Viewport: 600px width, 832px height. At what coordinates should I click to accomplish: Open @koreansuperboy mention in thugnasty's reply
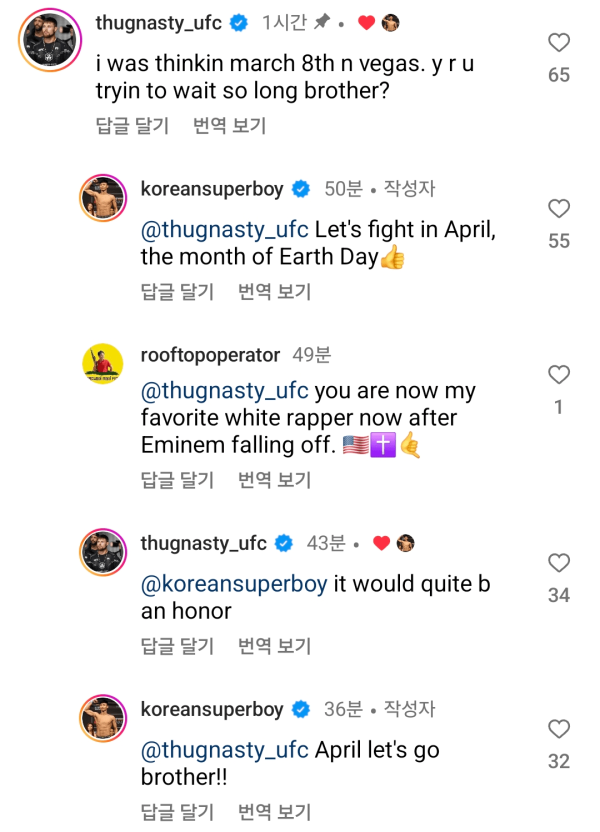[x=234, y=584]
